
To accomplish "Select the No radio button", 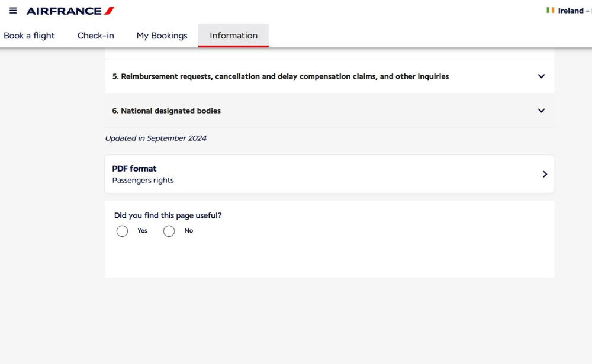I will coord(169,231).
